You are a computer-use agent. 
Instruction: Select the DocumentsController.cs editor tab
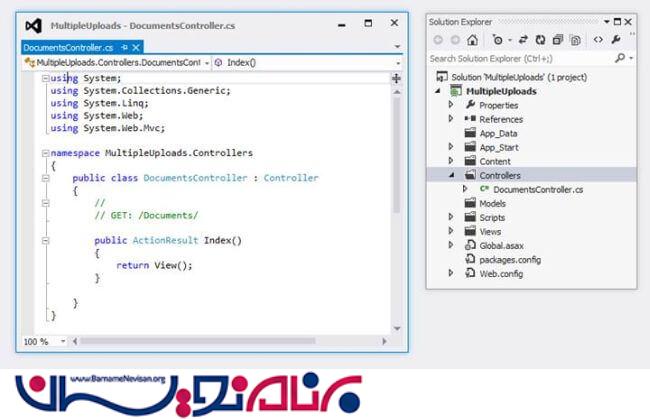coord(67,47)
